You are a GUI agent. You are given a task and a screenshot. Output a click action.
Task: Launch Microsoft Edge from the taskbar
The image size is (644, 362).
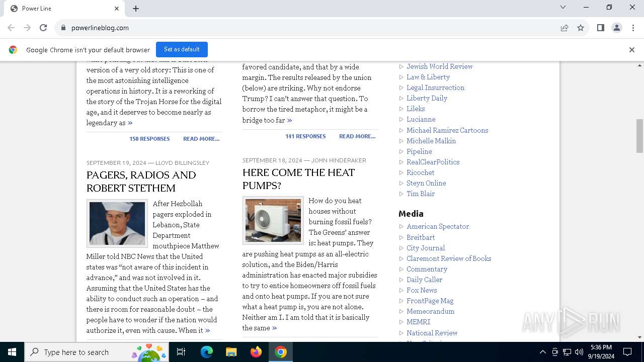coord(207,352)
